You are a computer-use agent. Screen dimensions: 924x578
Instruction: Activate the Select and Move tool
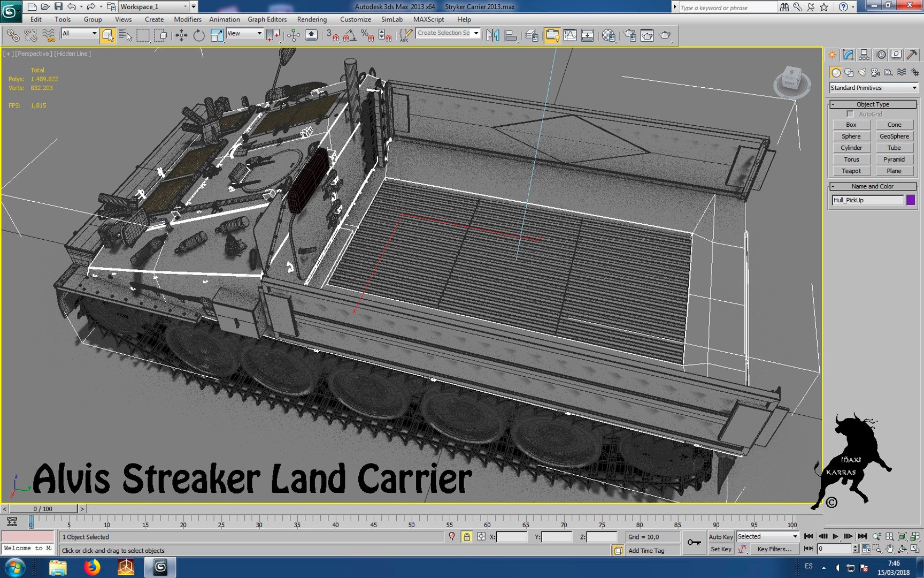pos(181,35)
